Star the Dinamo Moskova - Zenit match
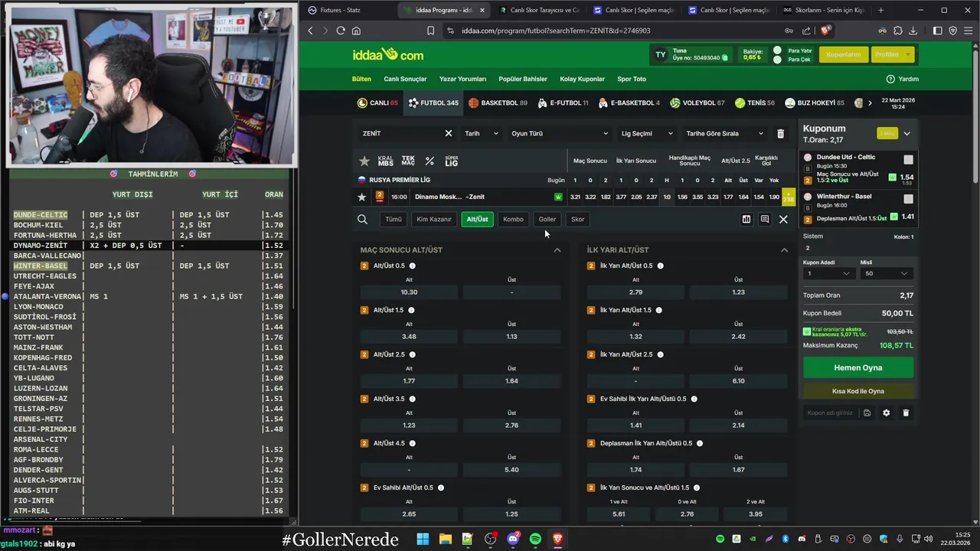980x551 pixels. tap(362, 197)
